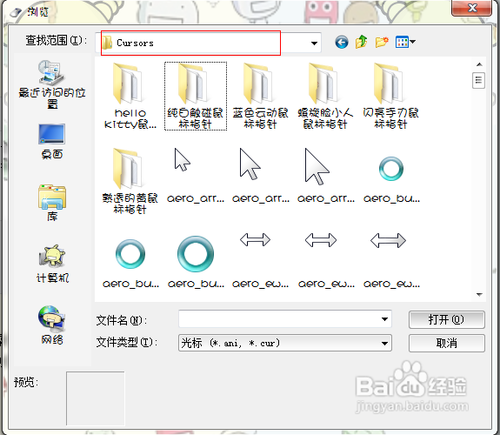Image resolution: width=500 pixels, height=435 pixels.
Task: Select the smallest aero_arrow cursor file
Action: point(195,176)
